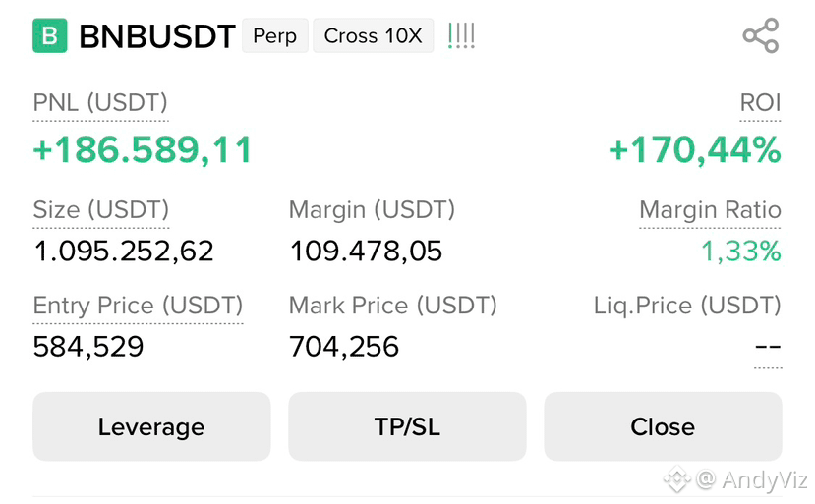Tap the PNL (USDT) label

pyautogui.click(x=100, y=103)
